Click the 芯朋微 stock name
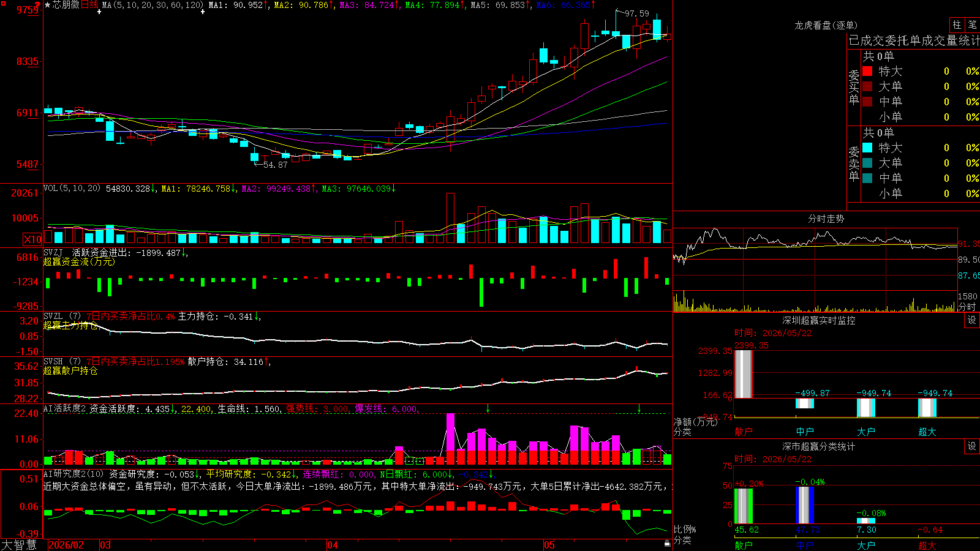Viewport: 980px width, 551px height. tap(66, 5)
